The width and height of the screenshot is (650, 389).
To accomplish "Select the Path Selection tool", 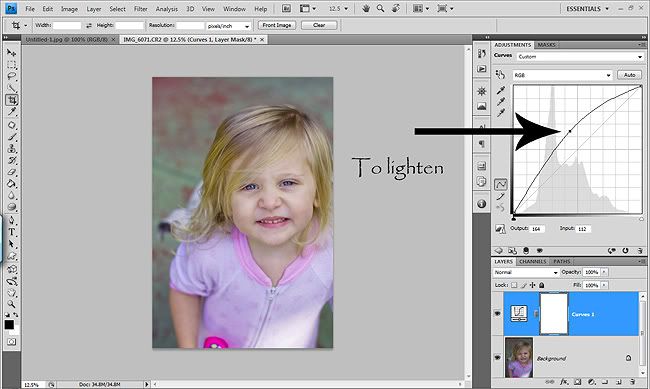I will click(11, 244).
